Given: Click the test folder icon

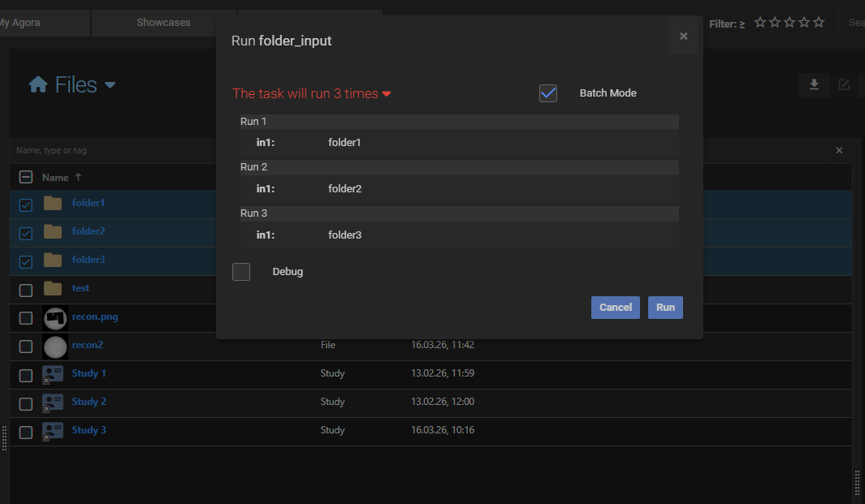Looking at the screenshot, I should pos(53,287).
